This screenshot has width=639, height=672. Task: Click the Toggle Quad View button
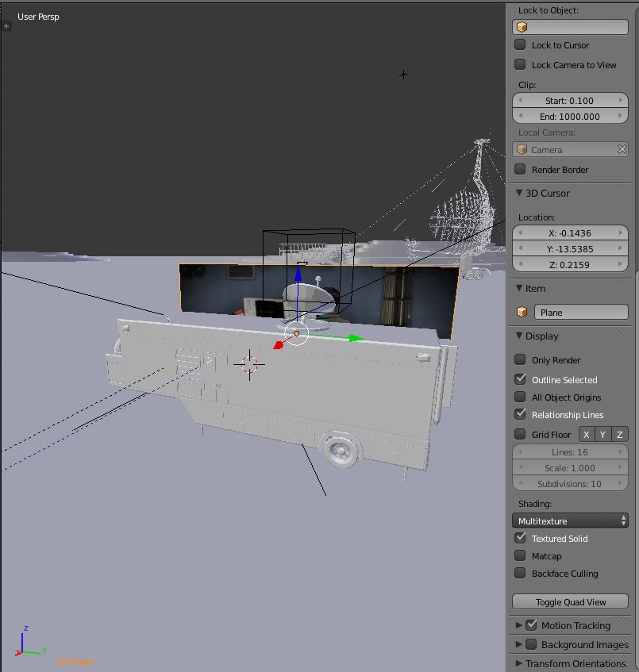570,601
